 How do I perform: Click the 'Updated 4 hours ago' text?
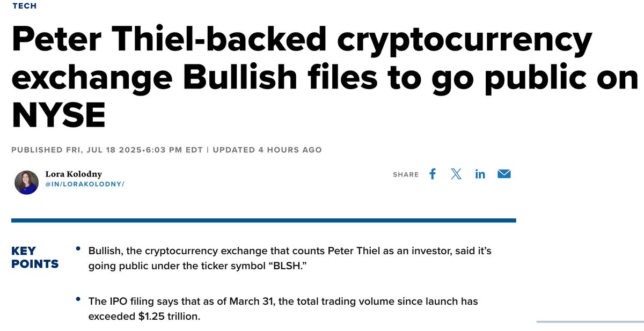[267, 150]
